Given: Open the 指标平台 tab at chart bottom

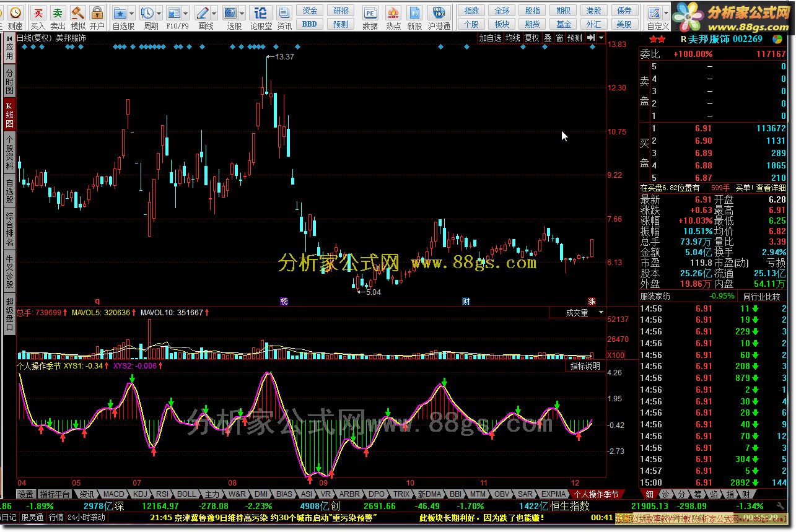Looking at the screenshot, I should pyautogui.click(x=55, y=494).
